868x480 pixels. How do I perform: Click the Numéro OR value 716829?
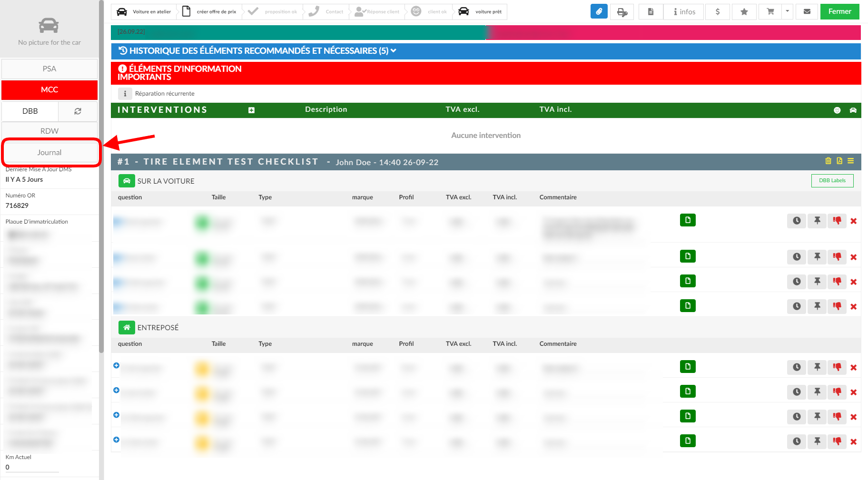(17, 206)
